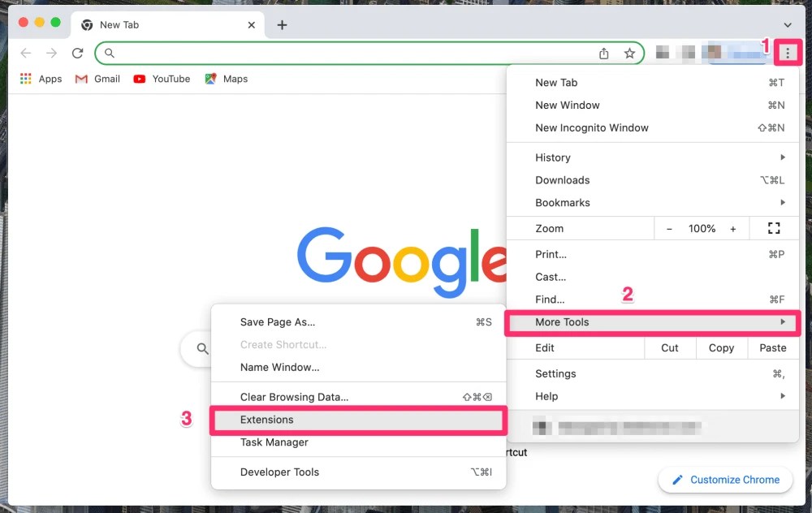Open Maps from the bookmarks bar

pos(226,79)
